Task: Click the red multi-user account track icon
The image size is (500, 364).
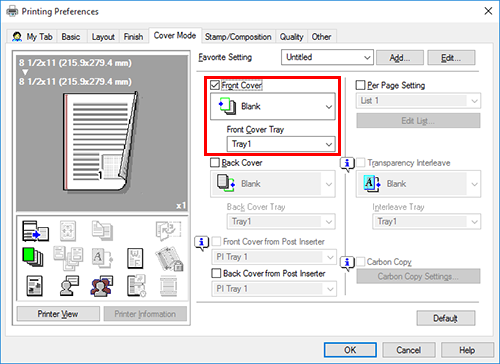Action: tap(102, 286)
